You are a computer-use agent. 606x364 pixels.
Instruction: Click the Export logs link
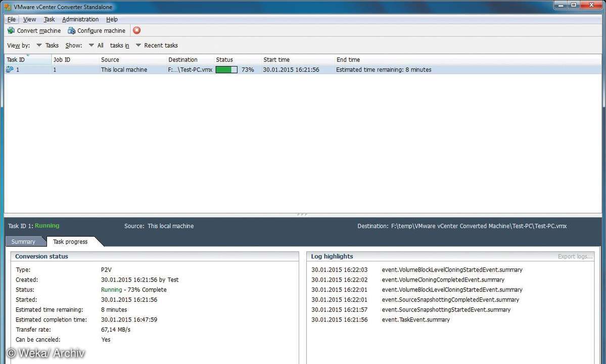coord(575,256)
